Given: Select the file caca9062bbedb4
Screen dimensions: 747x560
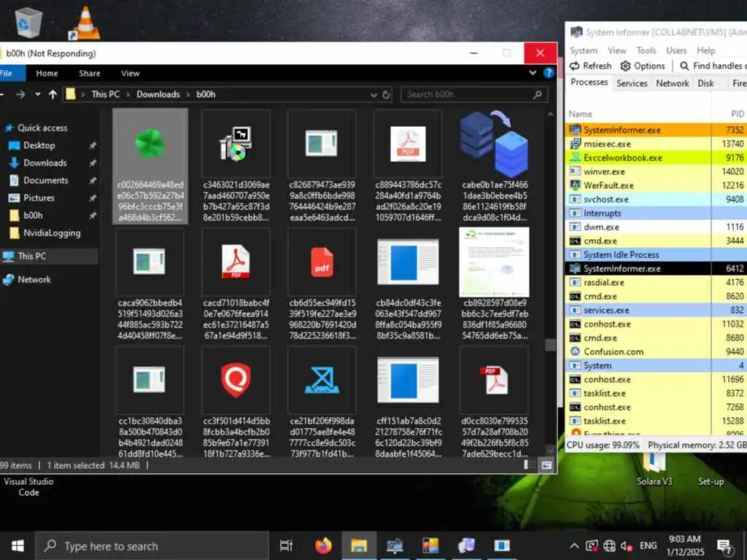Looking at the screenshot, I should click(150, 284).
